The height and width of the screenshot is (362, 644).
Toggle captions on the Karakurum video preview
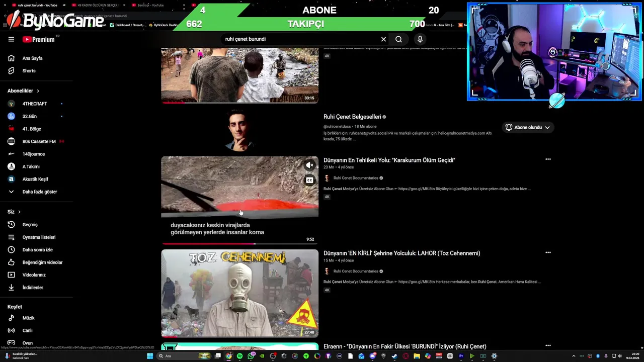pyautogui.click(x=309, y=180)
